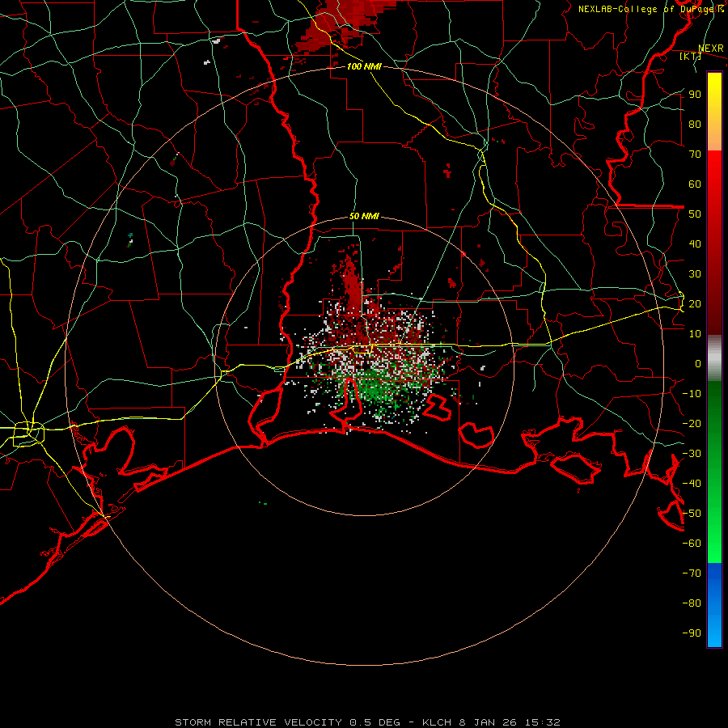Click the -50 scale value

692,514
